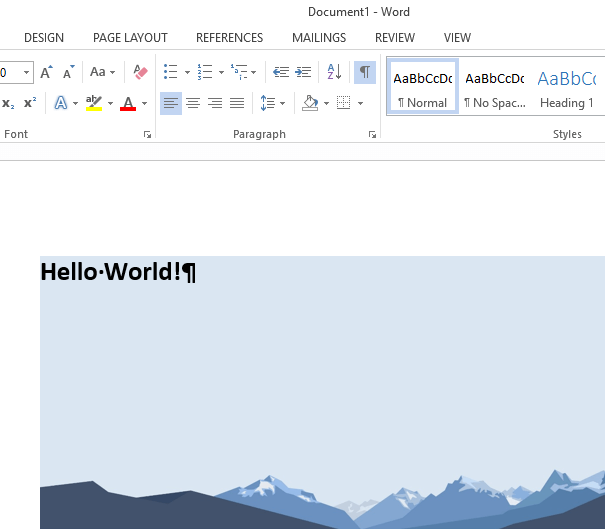
Task: Switch to the DESIGN tab
Action: tap(44, 38)
